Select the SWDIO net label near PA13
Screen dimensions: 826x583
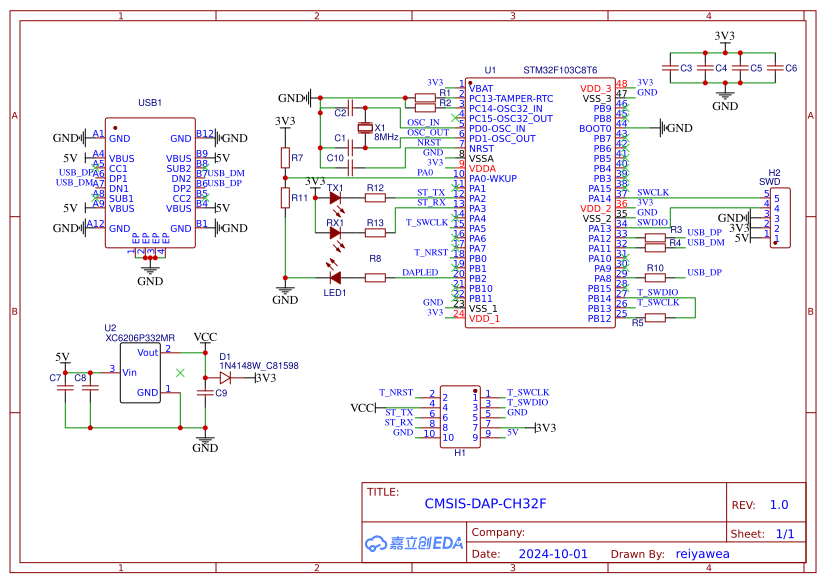652,223
